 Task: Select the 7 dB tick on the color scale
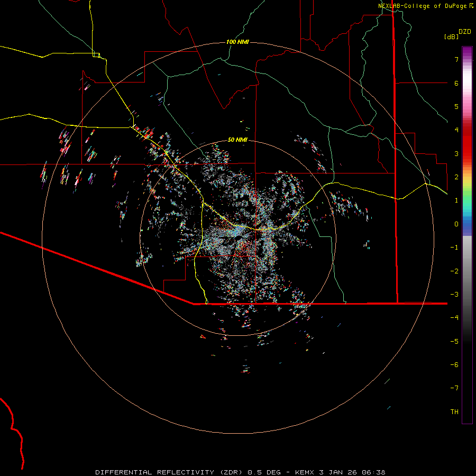coord(456,59)
